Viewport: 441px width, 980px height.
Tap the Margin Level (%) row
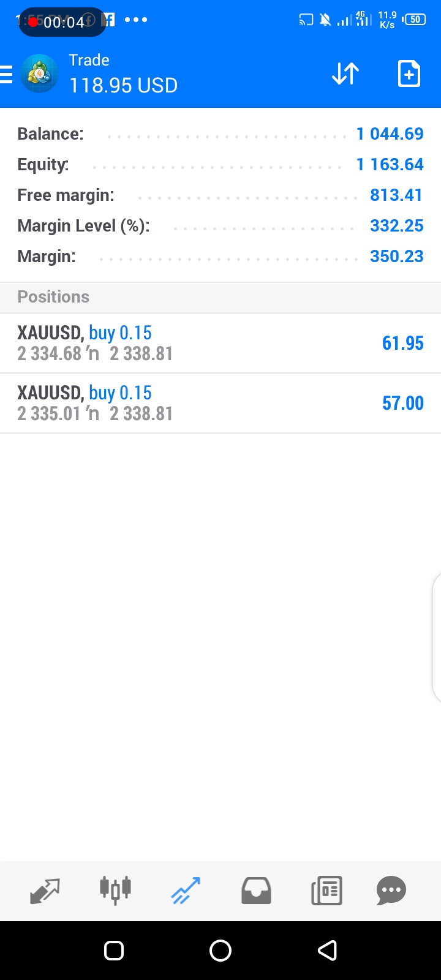[x=221, y=226]
